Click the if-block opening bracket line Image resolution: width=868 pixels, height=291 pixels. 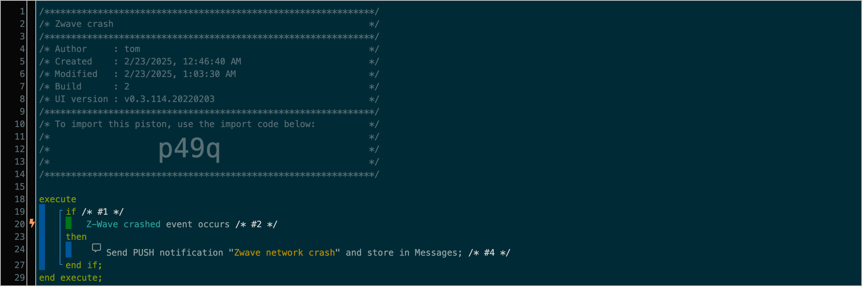[x=60, y=237]
